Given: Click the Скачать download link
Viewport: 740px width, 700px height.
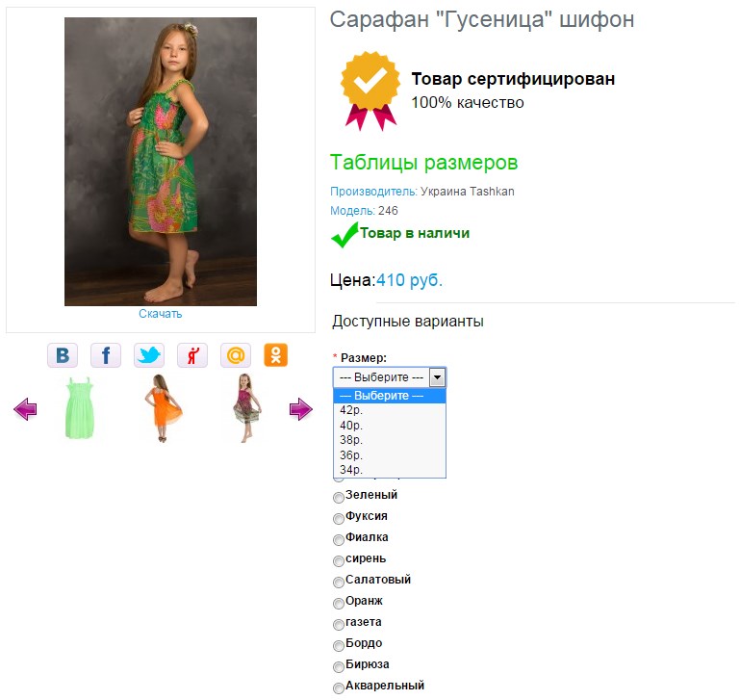Looking at the screenshot, I should (x=161, y=314).
